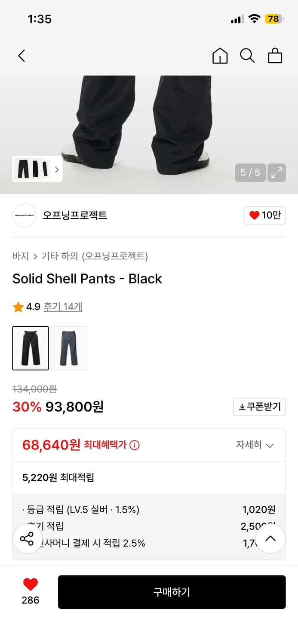Expand image to fullscreen view
298x644 pixels.
tap(276, 173)
